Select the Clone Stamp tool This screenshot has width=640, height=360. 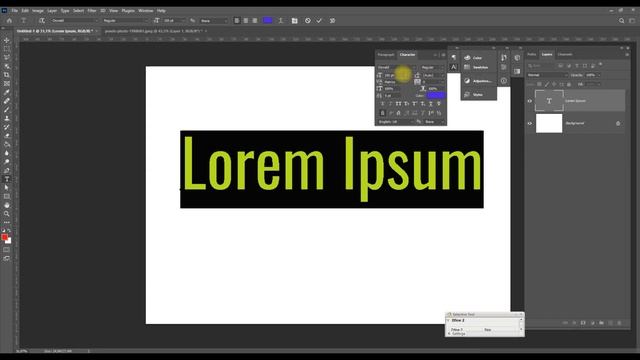pos(7,118)
